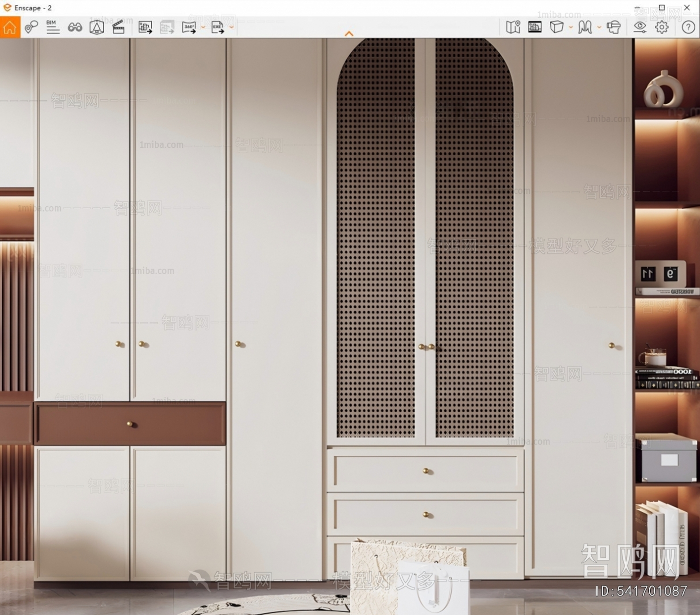
Task: Open General Settings gear icon
Action: pyautogui.click(x=662, y=27)
